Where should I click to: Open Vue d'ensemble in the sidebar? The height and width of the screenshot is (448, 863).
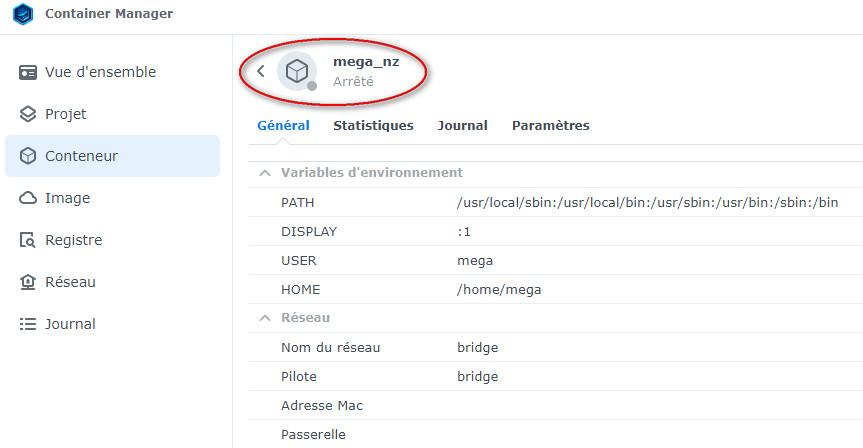coord(100,72)
